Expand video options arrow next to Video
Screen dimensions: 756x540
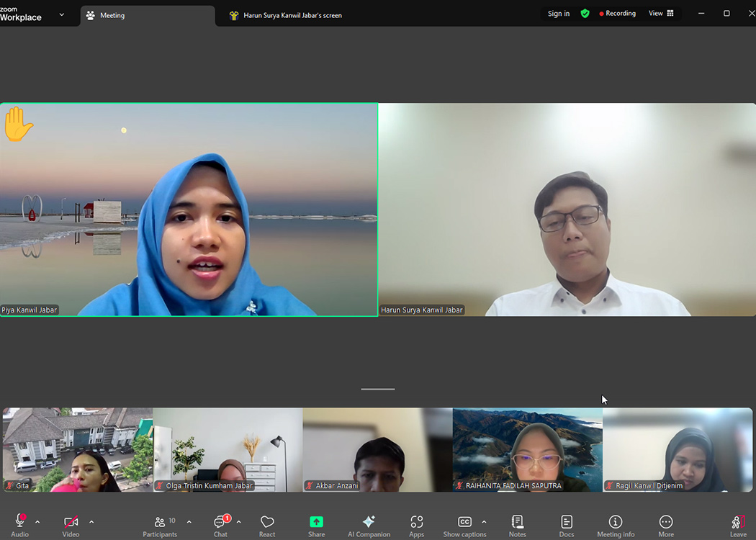(91, 522)
